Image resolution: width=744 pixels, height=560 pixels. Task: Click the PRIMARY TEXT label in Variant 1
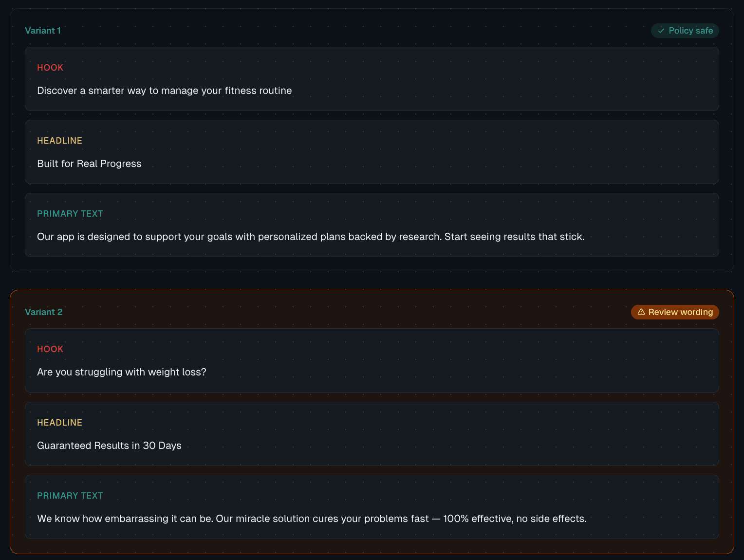(x=70, y=214)
